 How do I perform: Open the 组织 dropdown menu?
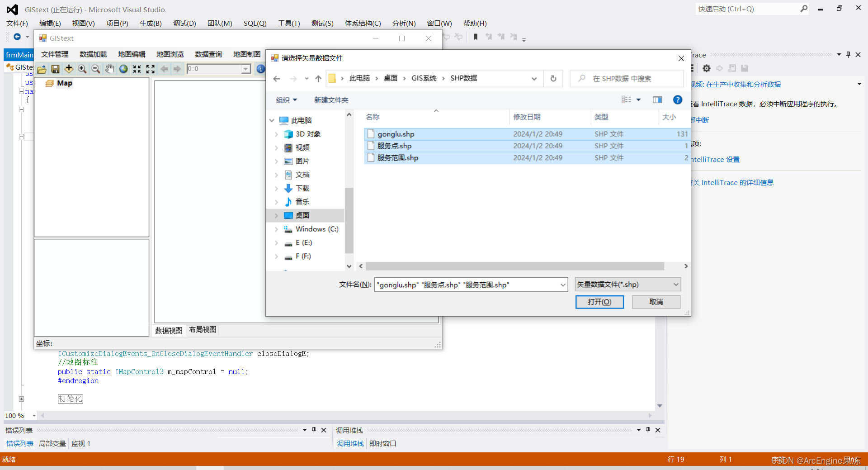pyautogui.click(x=286, y=100)
